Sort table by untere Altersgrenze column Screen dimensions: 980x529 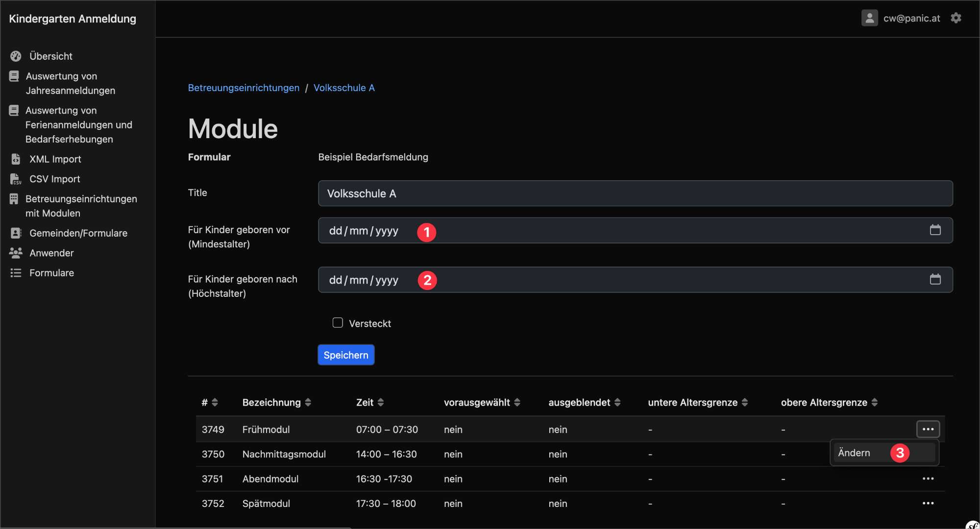tap(698, 403)
